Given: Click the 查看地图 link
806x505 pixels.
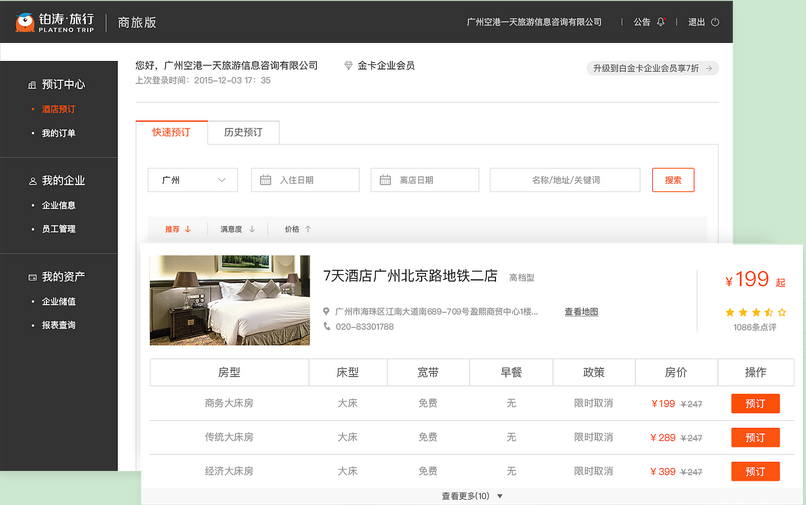Looking at the screenshot, I should pos(581,312).
